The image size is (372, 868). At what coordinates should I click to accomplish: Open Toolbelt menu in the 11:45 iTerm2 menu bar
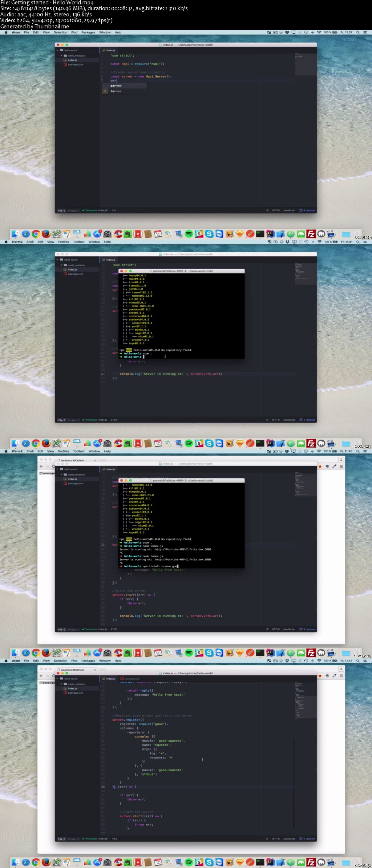click(x=79, y=451)
